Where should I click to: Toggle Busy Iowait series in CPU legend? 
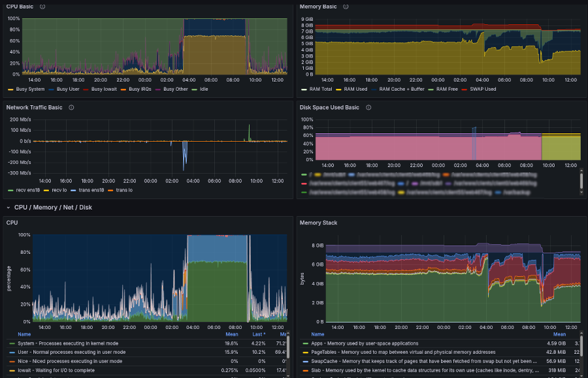103,89
